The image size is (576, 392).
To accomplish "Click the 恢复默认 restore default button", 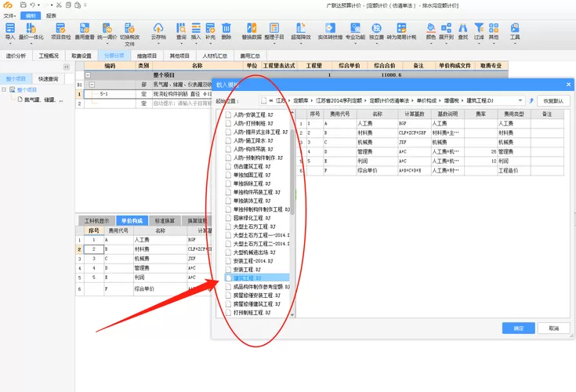I will (553, 100).
